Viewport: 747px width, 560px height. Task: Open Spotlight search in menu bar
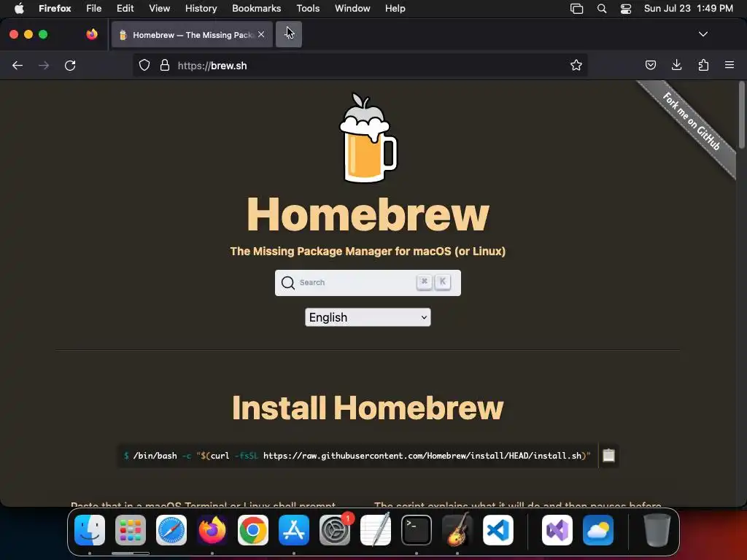pyautogui.click(x=602, y=8)
